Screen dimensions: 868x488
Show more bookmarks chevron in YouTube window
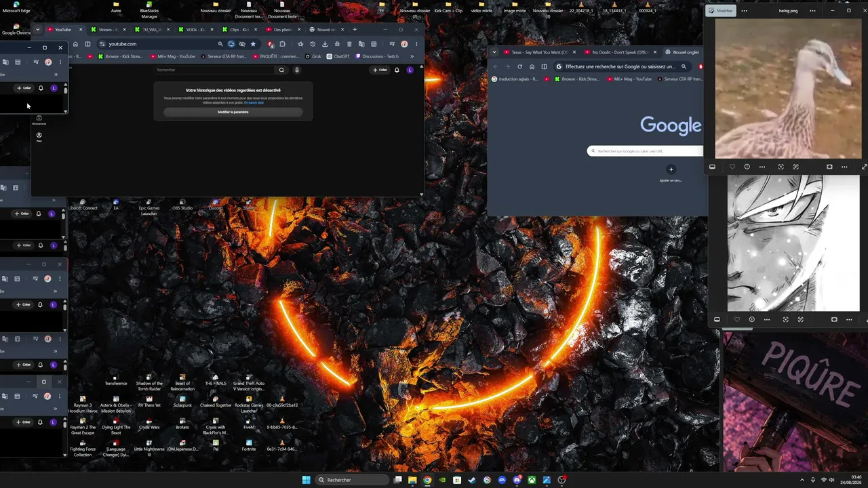412,56
